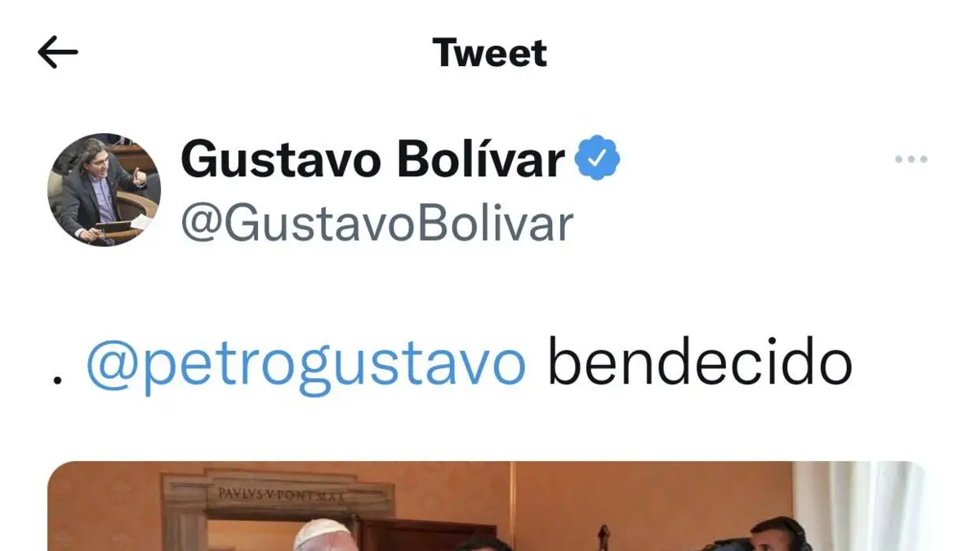Tap the man wearing headphones in the photo
980x551 pixels.
tap(776, 535)
